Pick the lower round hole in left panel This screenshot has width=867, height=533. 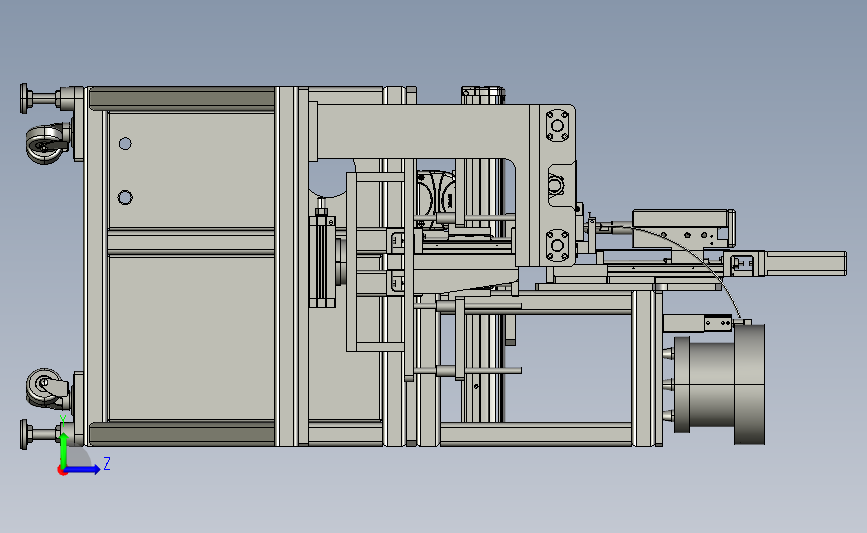pos(125,197)
